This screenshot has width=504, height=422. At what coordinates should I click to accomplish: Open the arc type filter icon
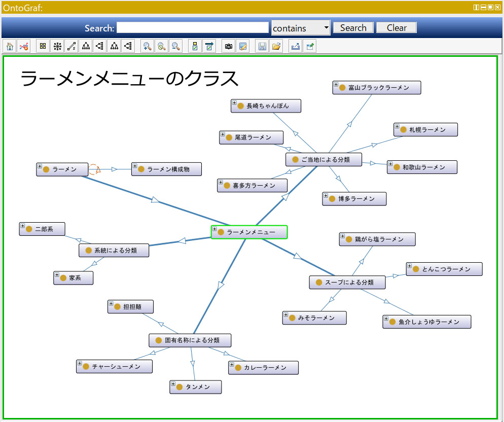(209, 46)
